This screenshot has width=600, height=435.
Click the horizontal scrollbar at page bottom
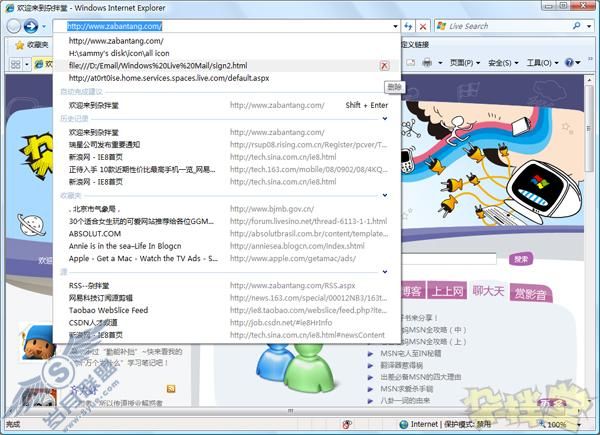coord(291,411)
